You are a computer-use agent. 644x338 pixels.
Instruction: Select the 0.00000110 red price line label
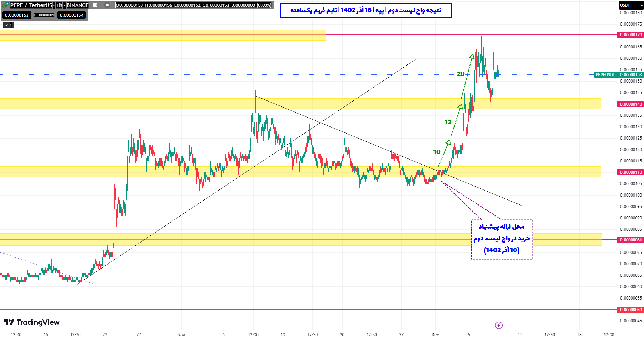point(630,172)
